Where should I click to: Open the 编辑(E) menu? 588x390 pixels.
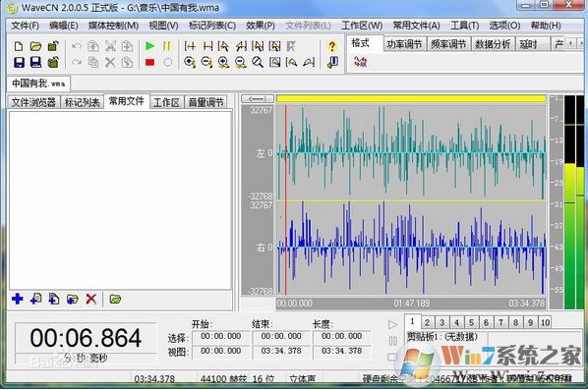pos(64,26)
